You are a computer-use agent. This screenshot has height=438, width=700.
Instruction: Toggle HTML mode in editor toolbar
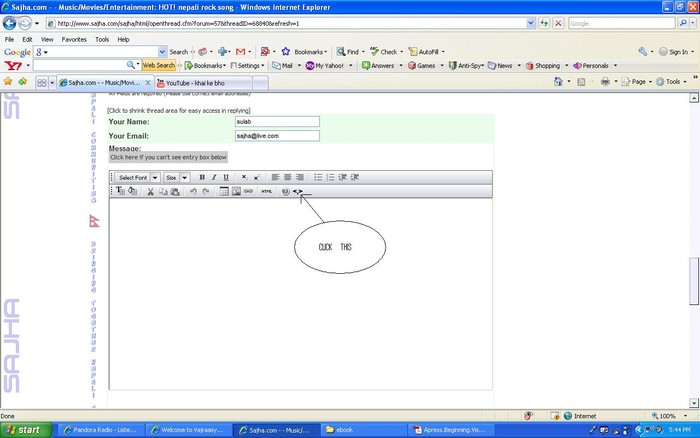266,191
